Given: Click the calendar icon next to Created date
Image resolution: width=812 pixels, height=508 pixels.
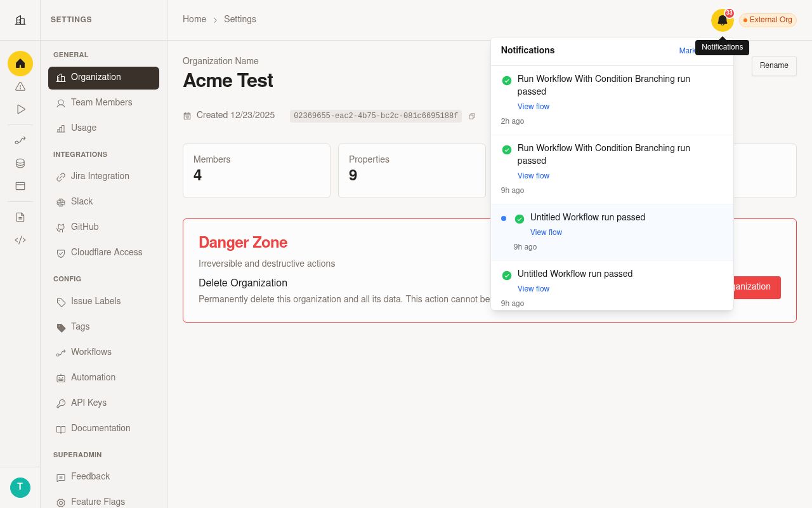Looking at the screenshot, I should tap(187, 116).
